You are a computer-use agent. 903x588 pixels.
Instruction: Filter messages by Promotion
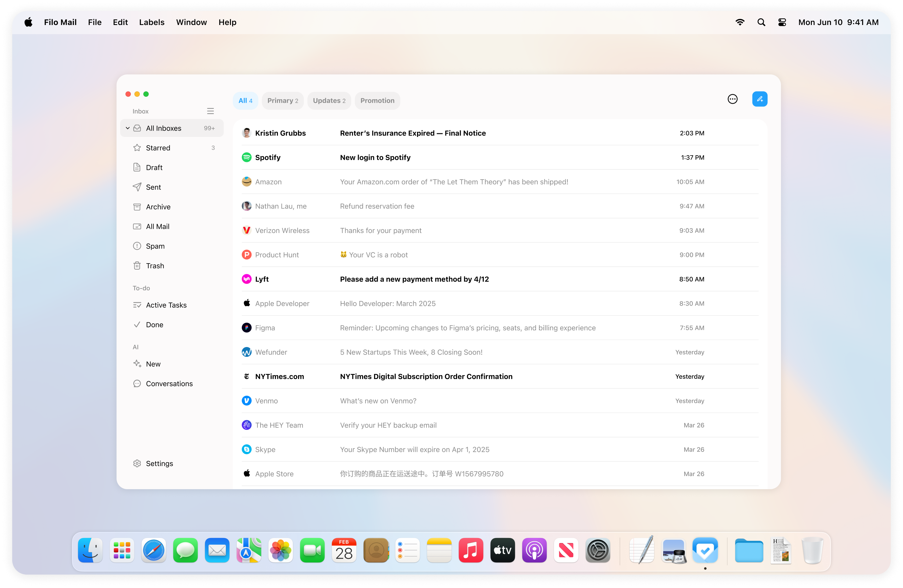tap(377, 101)
